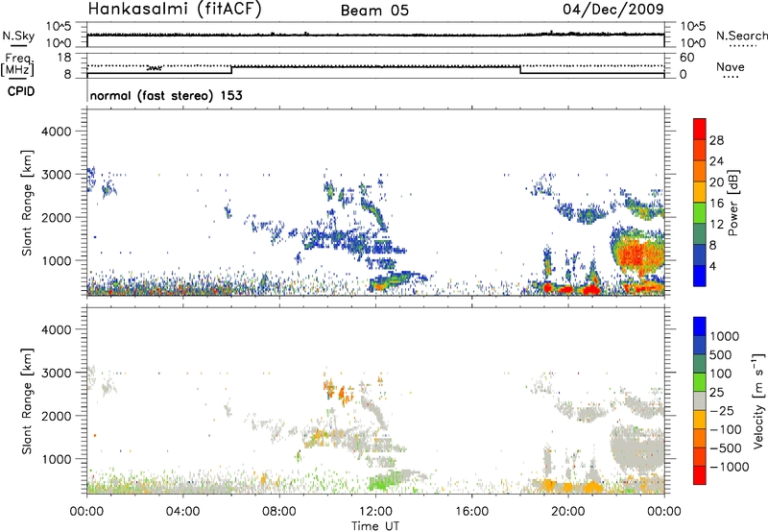Click the "N.Search" legend label
The height and width of the screenshot is (532, 768).
tap(742, 36)
